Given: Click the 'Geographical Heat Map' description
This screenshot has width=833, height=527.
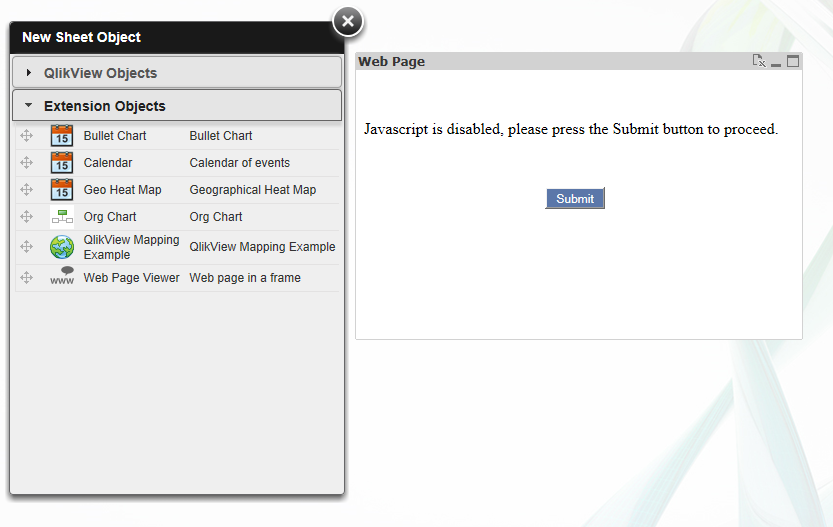Looking at the screenshot, I should (253, 190).
